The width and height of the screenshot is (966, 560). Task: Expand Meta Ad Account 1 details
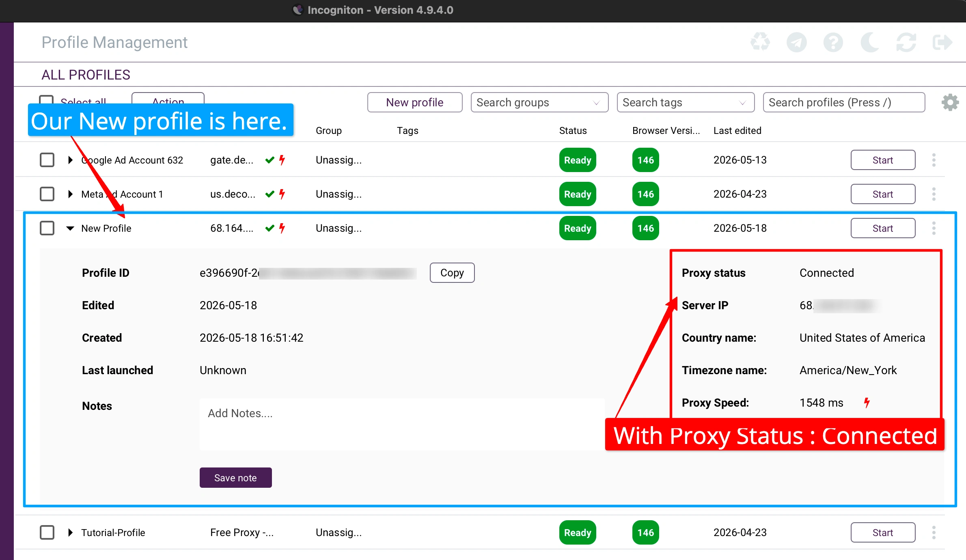point(70,194)
